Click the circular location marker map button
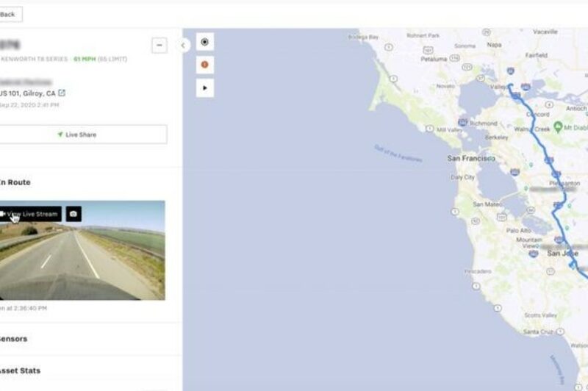588x391 pixels. (205, 42)
